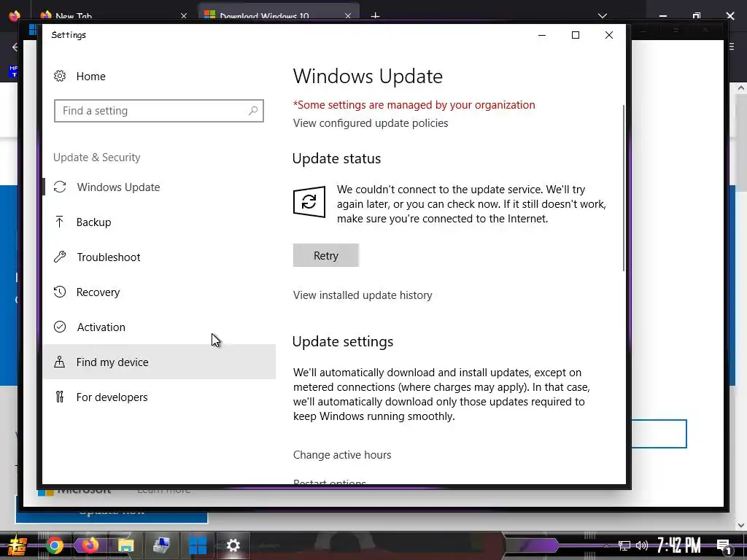This screenshot has width=747, height=560.
Task: Retry checking for updates
Action: click(326, 256)
